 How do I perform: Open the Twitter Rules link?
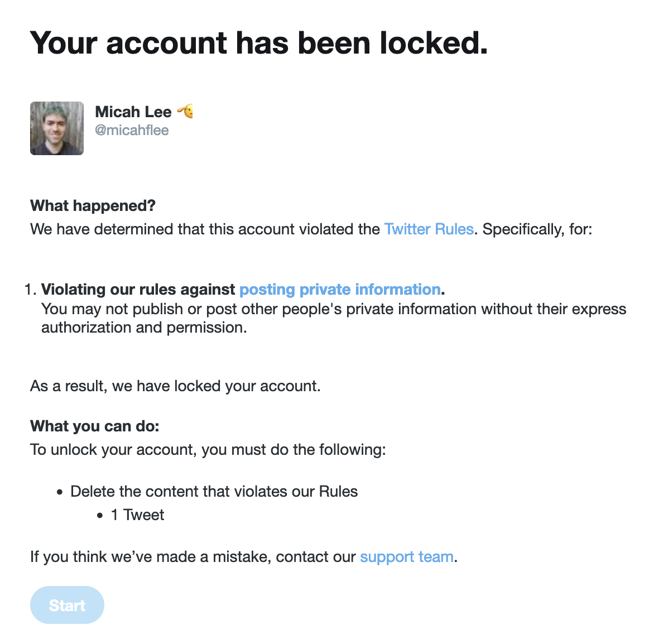pyautogui.click(x=429, y=229)
